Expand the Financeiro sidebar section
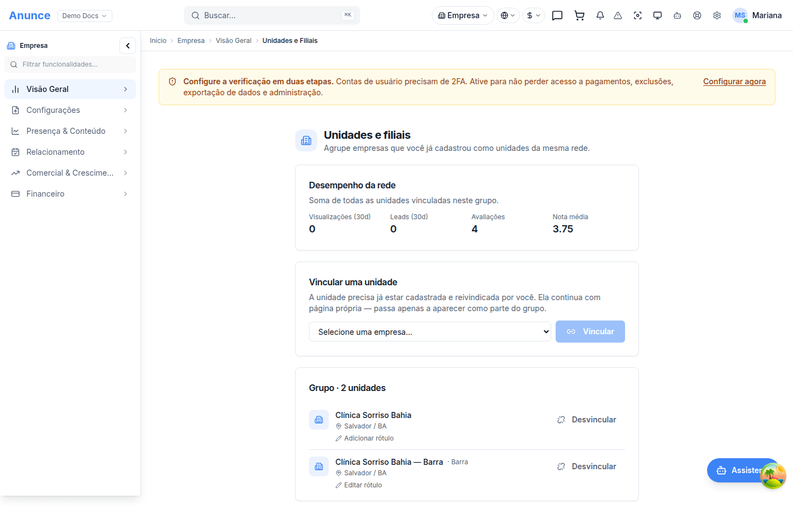The image size is (793, 532). (70, 194)
